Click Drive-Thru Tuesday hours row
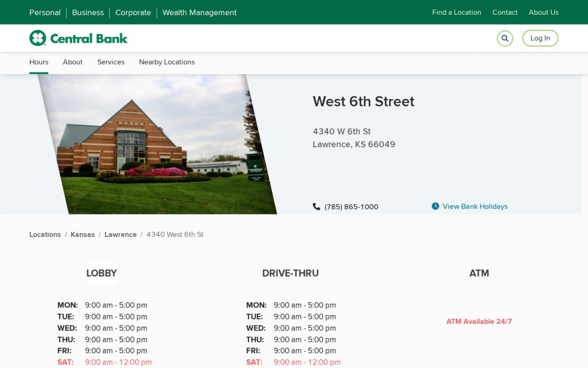588x368 pixels. coord(291,317)
